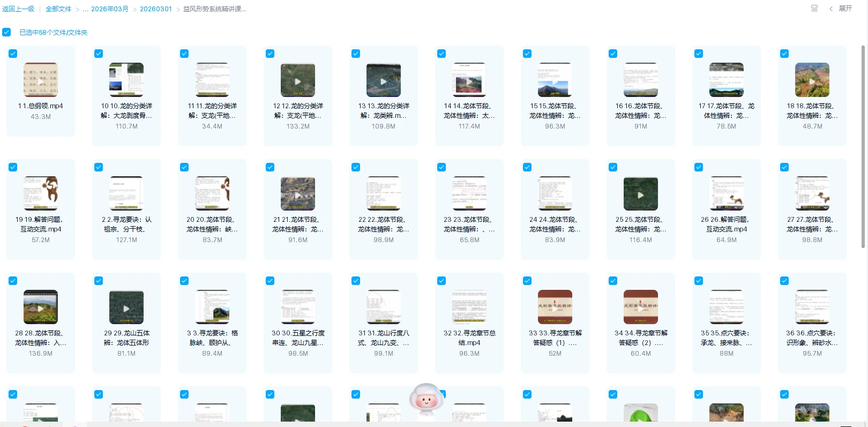The image size is (868, 427).
Task: Go to 全部文件 in breadcrumb
Action: [58, 9]
